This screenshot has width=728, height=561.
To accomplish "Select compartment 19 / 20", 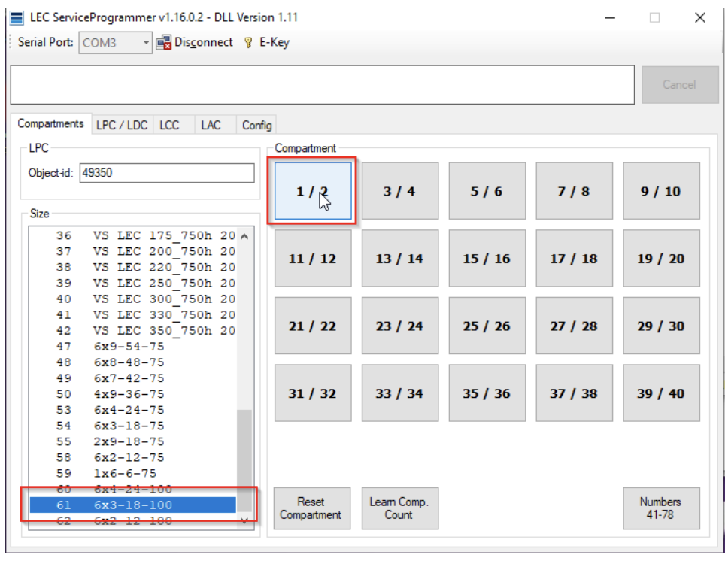I will (660, 259).
